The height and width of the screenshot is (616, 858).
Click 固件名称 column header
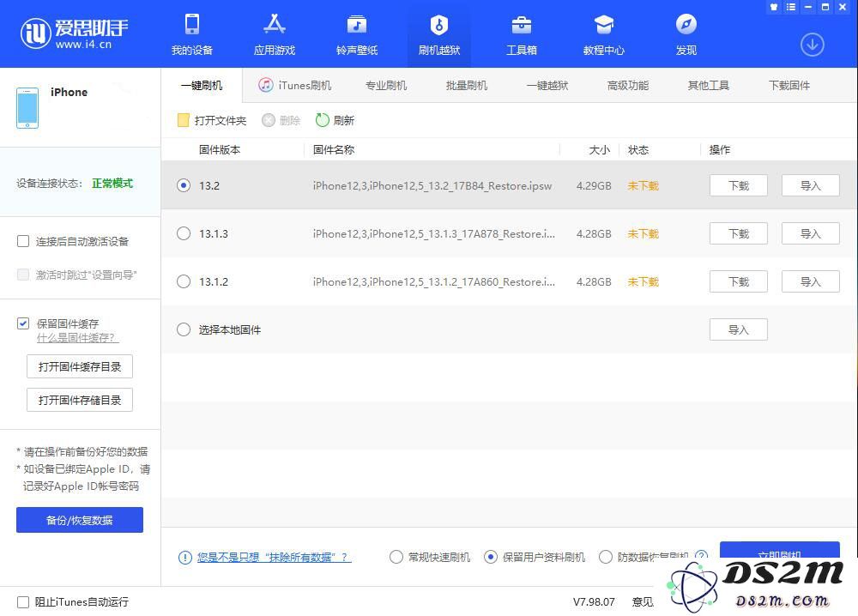[334, 150]
